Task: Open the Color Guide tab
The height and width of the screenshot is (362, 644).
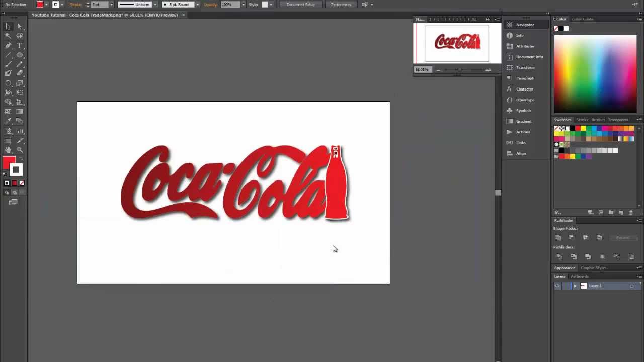Action: pos(582,19)
